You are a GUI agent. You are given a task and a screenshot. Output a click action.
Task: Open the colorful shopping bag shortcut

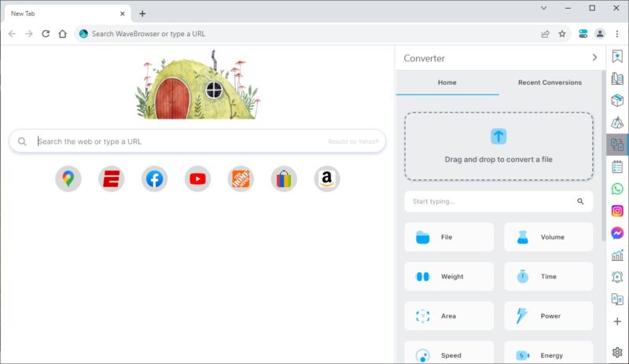click(x=284, y=178)
